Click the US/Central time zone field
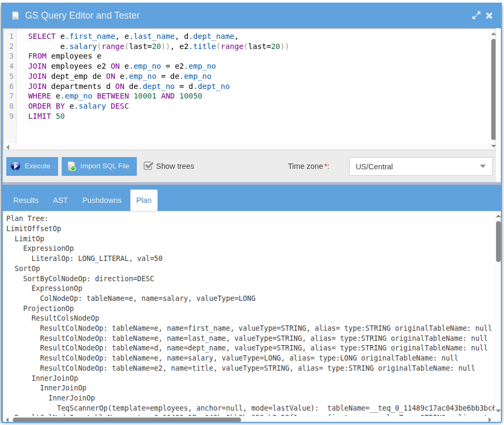This screenshot has height=425, width=504. click(420, 166)
